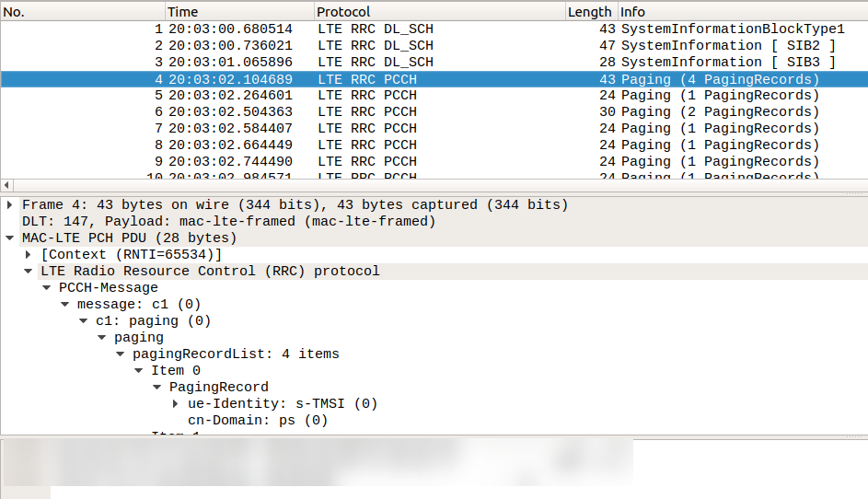Click the Length column header
This screenshot has width=868, height=499.
[589, 12]
